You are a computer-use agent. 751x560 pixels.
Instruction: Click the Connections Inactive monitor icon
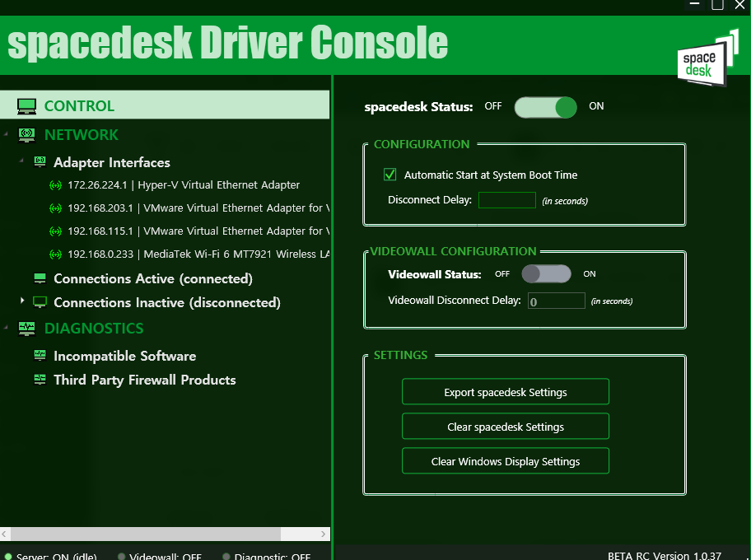click(40, 302)
